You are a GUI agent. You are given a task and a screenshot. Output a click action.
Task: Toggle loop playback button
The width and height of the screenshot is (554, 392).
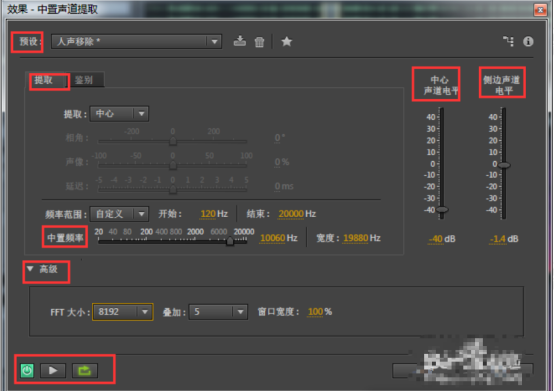(x=85, y=370)
